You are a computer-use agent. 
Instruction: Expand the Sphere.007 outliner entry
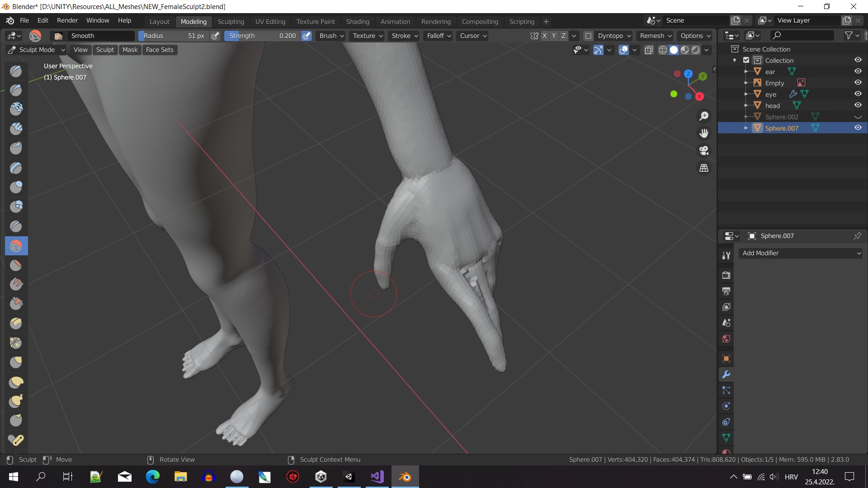click(746, 128)
